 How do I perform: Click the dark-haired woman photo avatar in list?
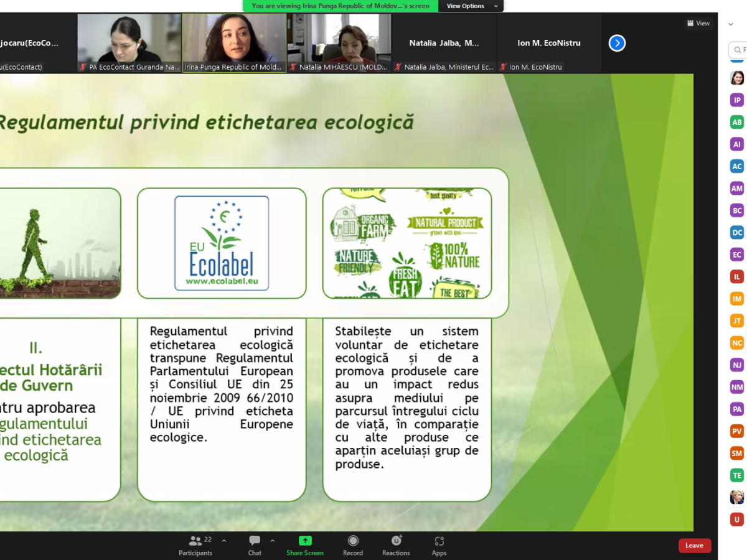[737, 78]
